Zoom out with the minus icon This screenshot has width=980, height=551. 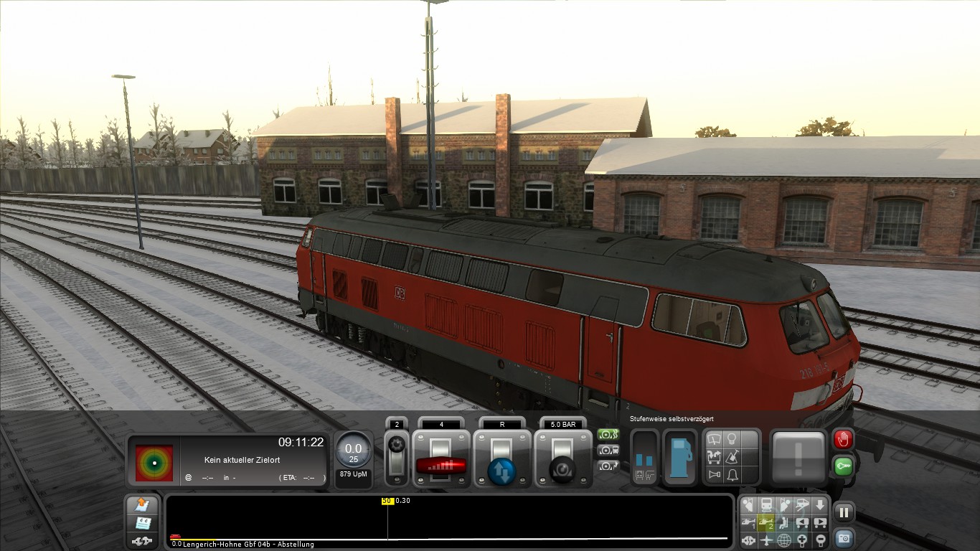coord(820,540)
